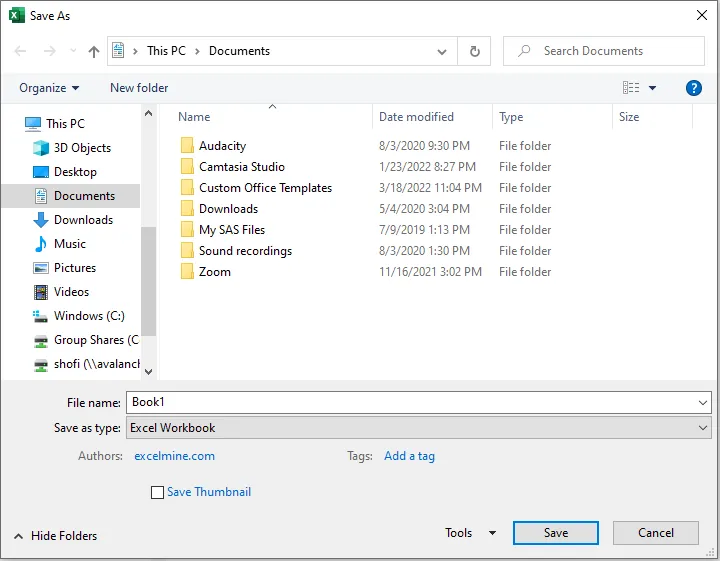Create a New folder
Viewport: 720px width, 561px height.
click(x=139, y=88)
